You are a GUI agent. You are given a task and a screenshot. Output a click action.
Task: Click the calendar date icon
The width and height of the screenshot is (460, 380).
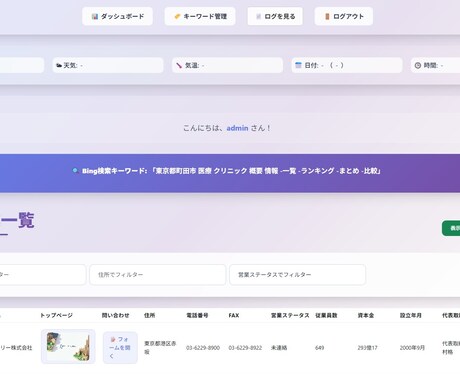(x=298, y=65)
